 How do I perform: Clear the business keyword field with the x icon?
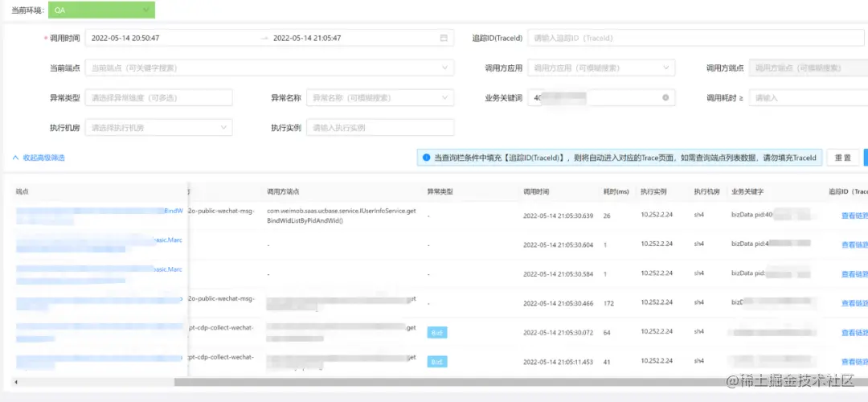(665, 97)
